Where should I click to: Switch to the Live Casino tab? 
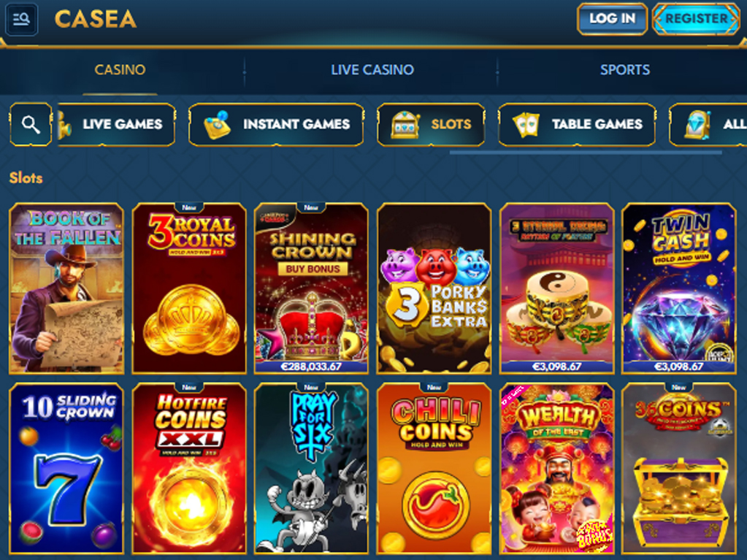(372, 70)
